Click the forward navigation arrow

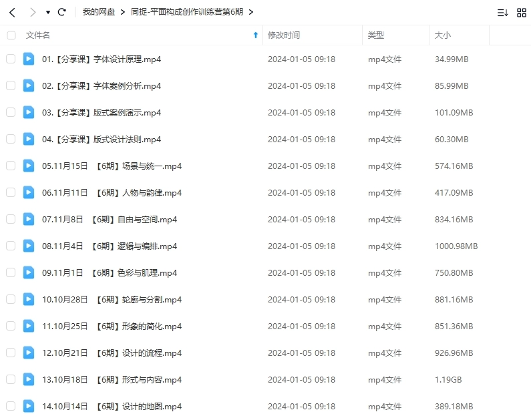tap(33, 12)
